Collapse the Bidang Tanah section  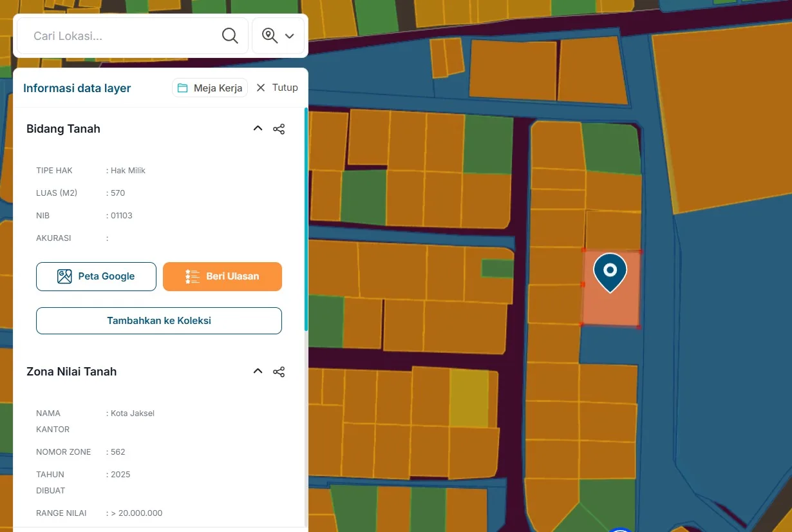click(x=258, y=128)
